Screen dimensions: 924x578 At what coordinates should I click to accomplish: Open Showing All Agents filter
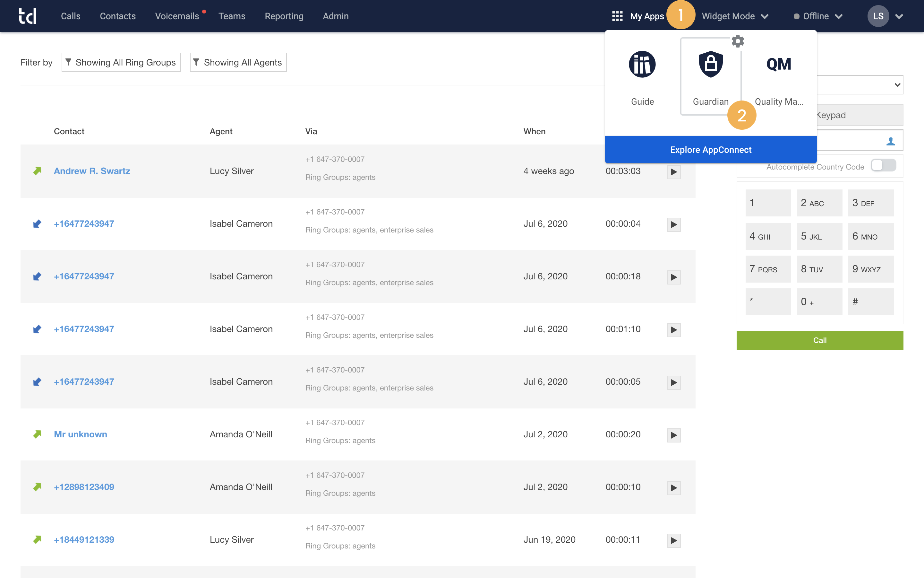pos(238,62)
